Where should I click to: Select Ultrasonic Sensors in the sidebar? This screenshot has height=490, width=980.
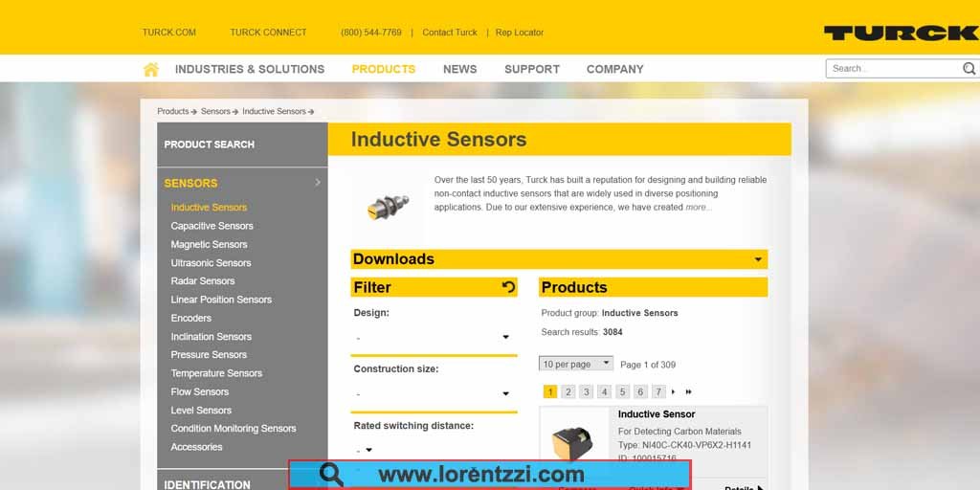211,262
